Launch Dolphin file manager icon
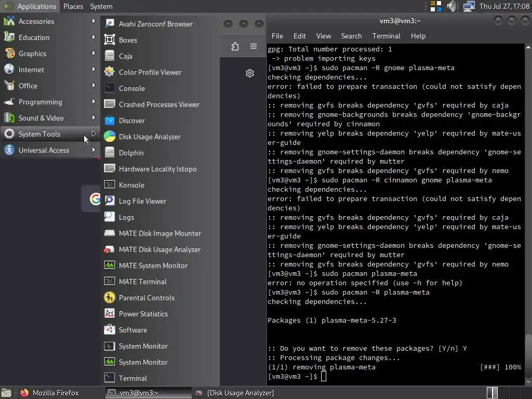This screenshot has height=399, width=532. coord(109,153)
